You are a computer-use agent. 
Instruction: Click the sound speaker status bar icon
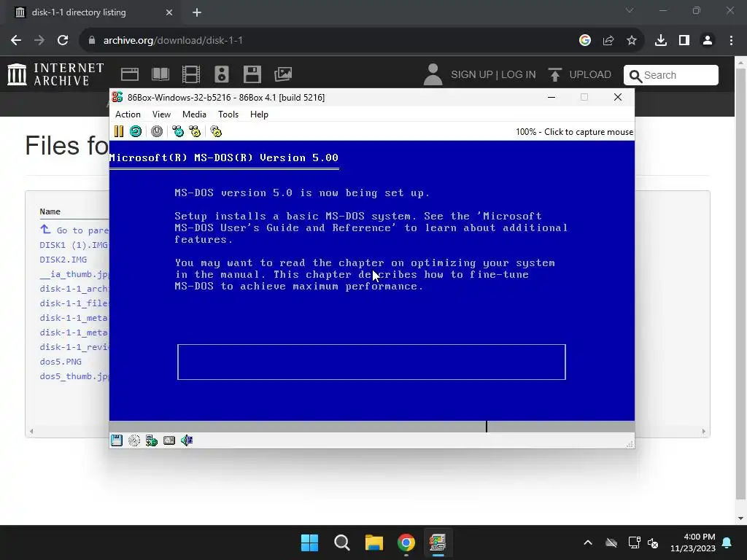click(x=187, y=440)
